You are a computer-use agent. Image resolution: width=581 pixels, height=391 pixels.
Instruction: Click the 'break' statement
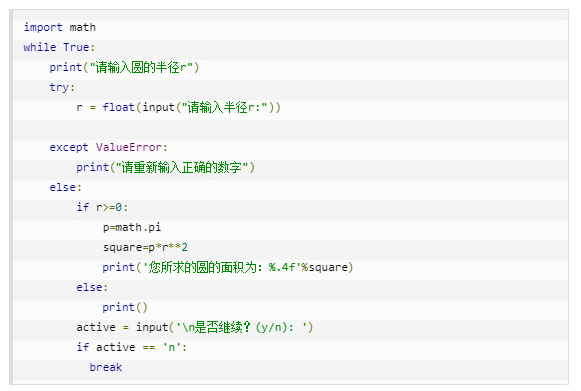coord(106,368)
